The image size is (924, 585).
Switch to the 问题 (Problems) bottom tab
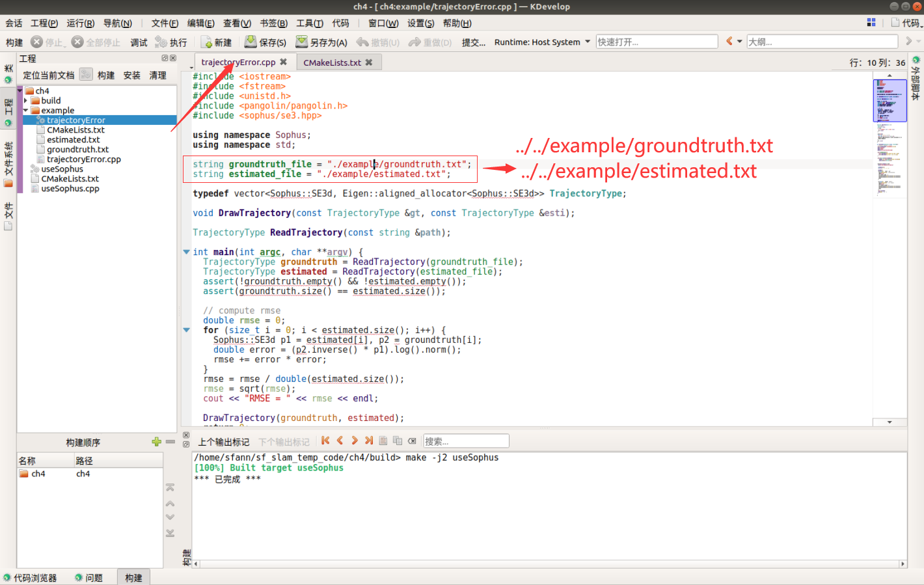coord(90,577)
